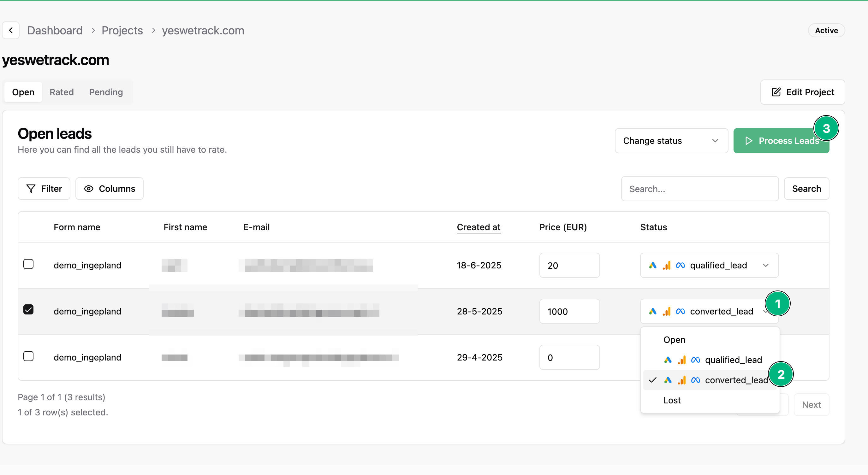This screenshot has width=868, height=475.
Task: Select converted_lead in the status menu
Action: coord(710,380)
